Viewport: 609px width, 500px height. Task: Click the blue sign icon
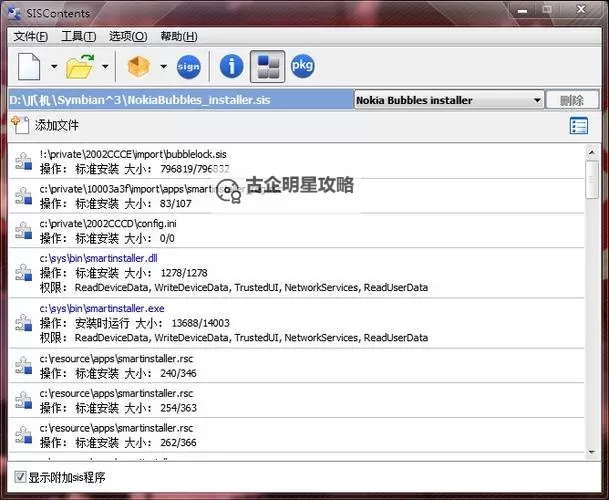click(188, 67)
